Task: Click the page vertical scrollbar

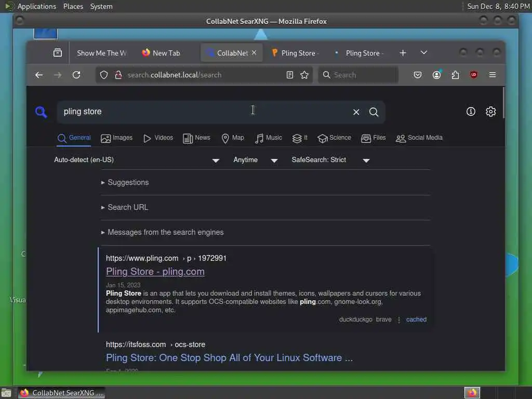Action: tap(503, 103)
